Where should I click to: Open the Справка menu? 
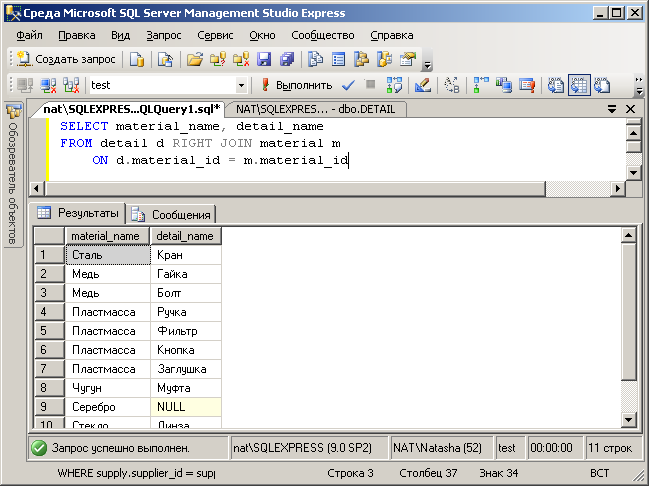point(392,36)
